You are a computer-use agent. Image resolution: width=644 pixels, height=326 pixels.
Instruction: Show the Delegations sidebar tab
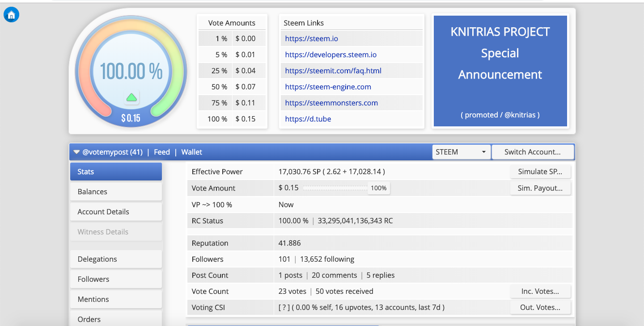click(116, 259)
